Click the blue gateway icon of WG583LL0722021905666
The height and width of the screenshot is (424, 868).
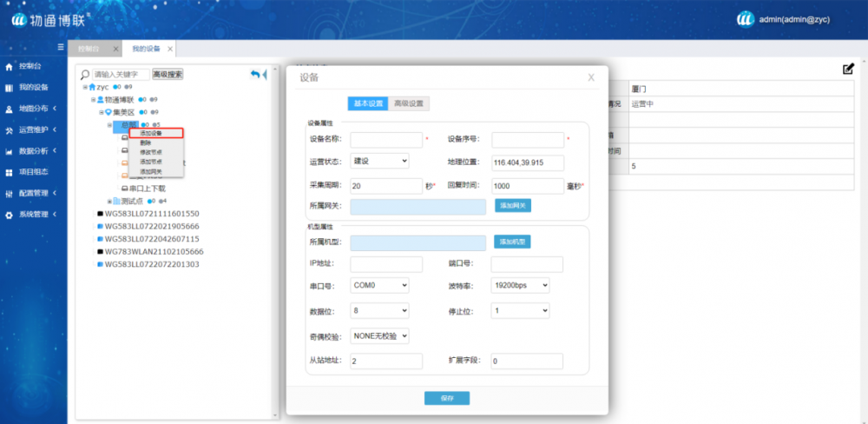click(x=100, y=226)
